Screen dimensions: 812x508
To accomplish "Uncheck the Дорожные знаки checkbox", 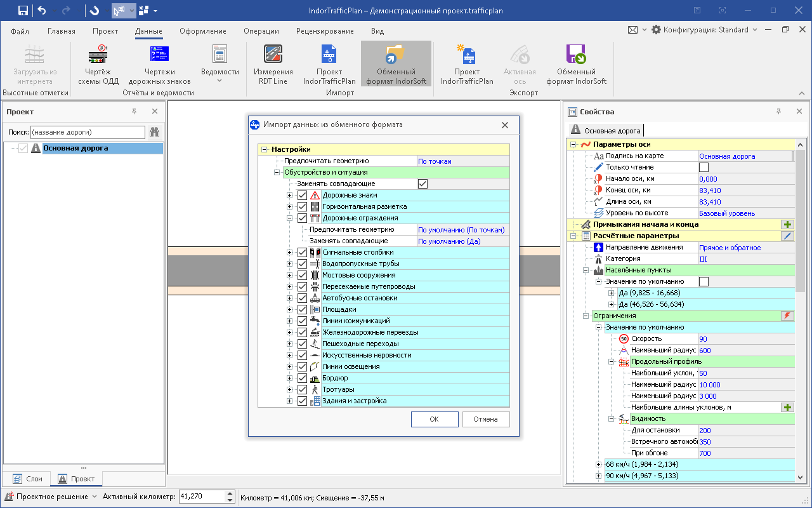I will click(x=302, y=195).
